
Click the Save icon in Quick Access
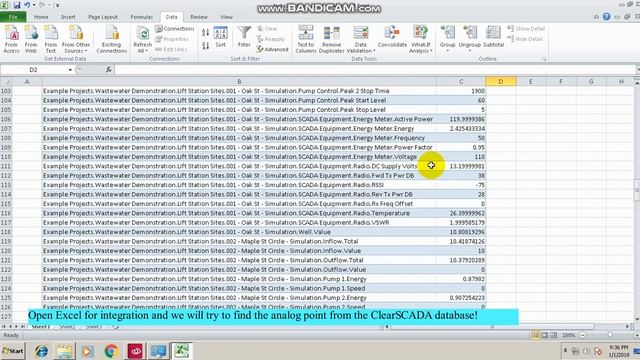(x=17, y=5)
